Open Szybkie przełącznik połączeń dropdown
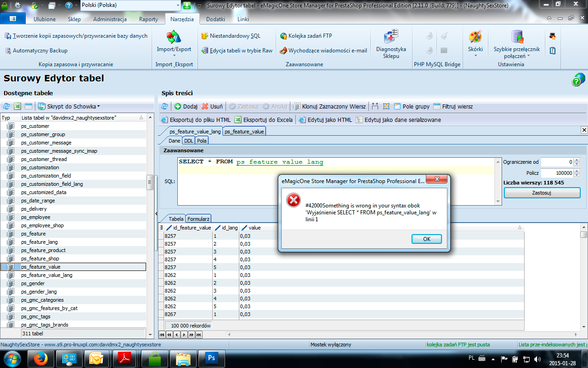The image size is (588, 368). 517,44
